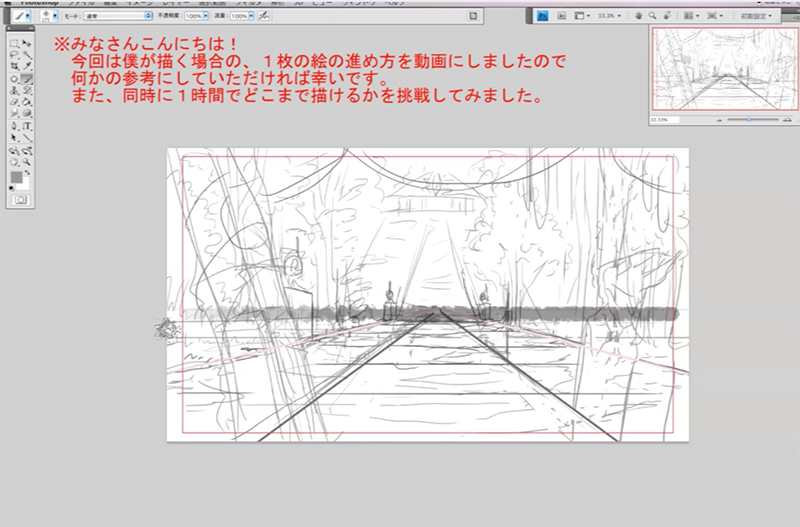The image size is (800, 527).
Task: Toggle Quick Mask mode
Action: 20,200
